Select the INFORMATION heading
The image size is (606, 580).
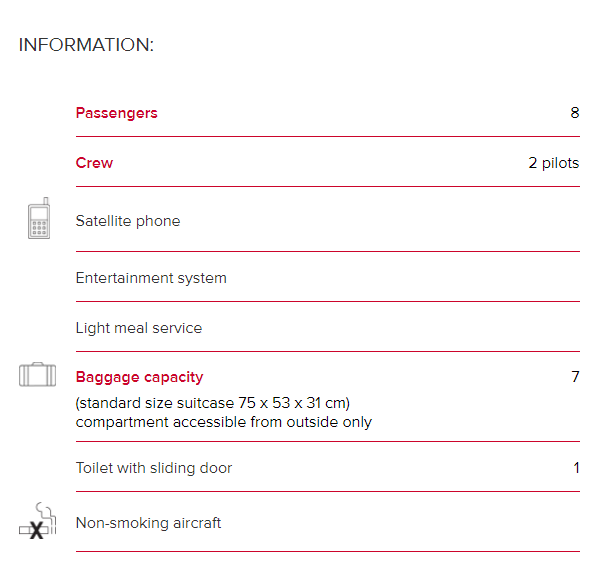tap(86, 45)
